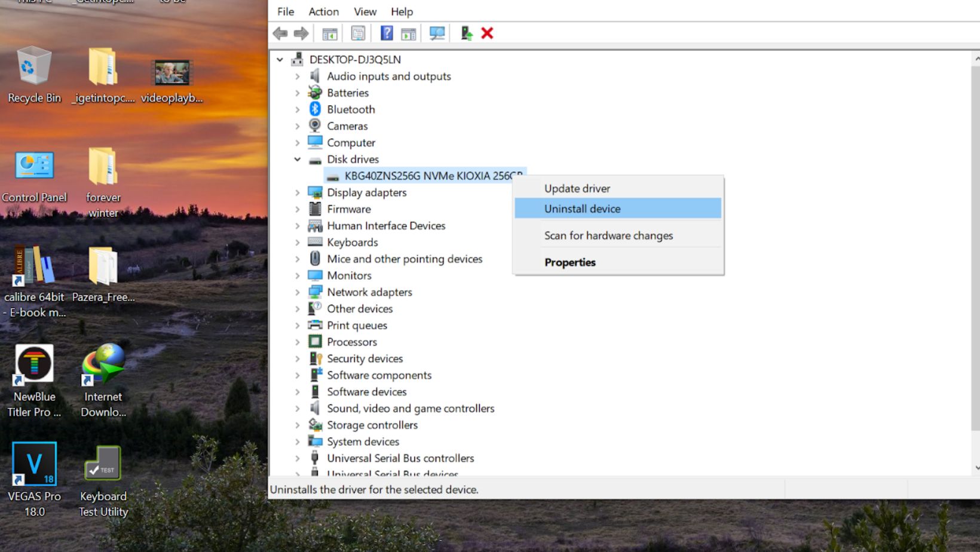
Task: Click the vertical scrollbar down arrow
Action: point(976,468)
